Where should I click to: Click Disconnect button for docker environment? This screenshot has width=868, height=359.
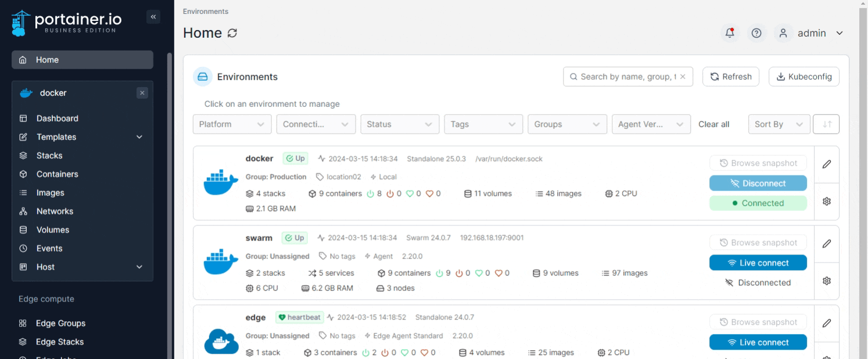click(x=758, y=184)
